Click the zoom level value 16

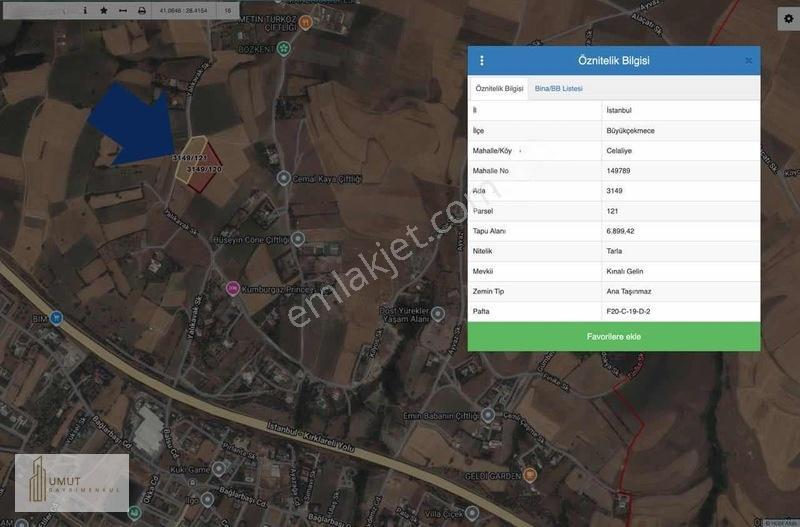(228, 10)
